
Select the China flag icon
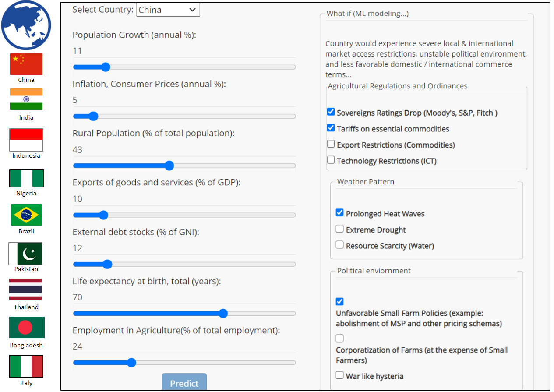point(26,64)
